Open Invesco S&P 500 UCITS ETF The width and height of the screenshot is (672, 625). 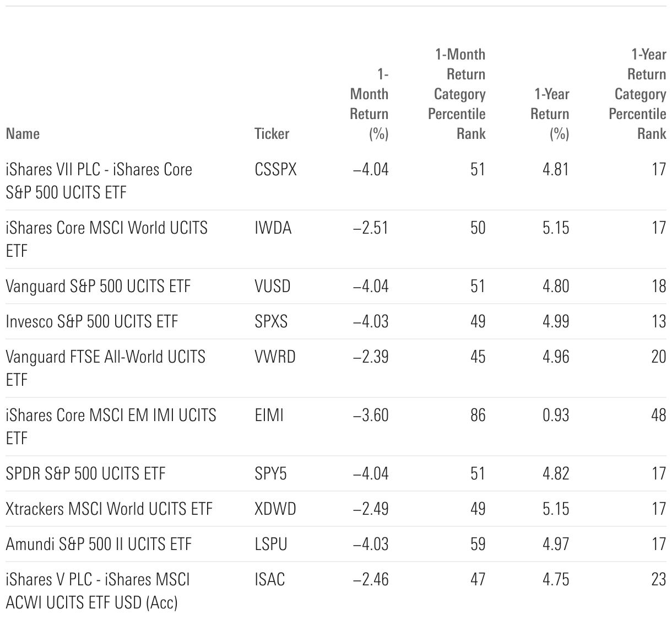(x=92, y=322)
